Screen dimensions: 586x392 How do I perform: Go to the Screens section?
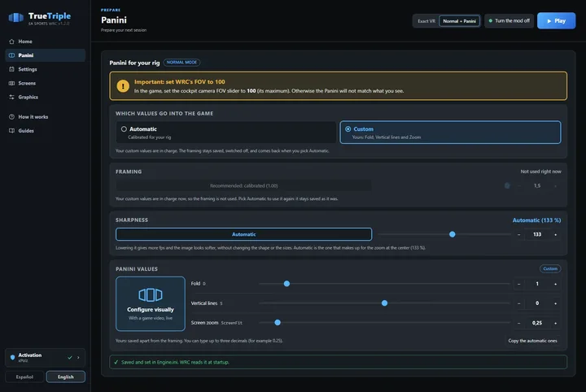45,83
